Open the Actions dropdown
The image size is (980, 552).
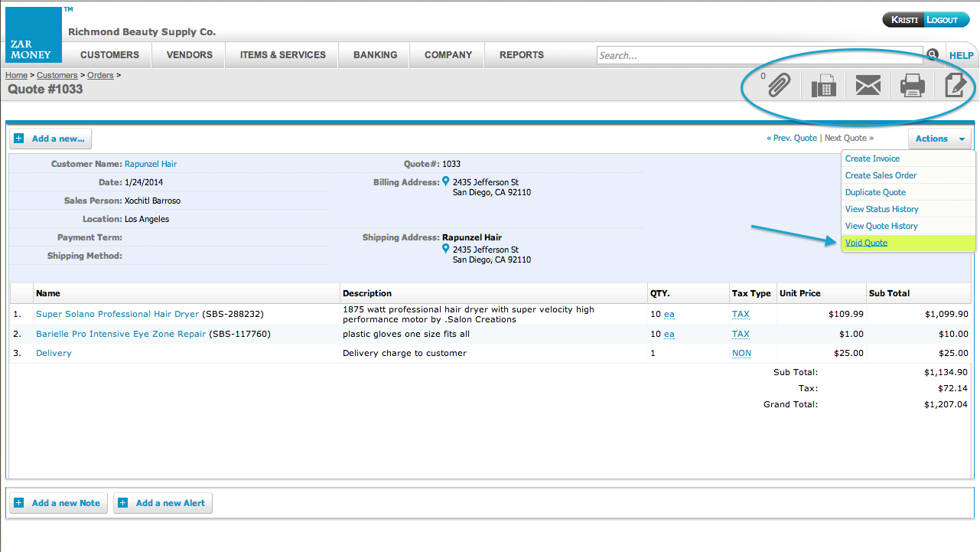[x=939, y=139]
